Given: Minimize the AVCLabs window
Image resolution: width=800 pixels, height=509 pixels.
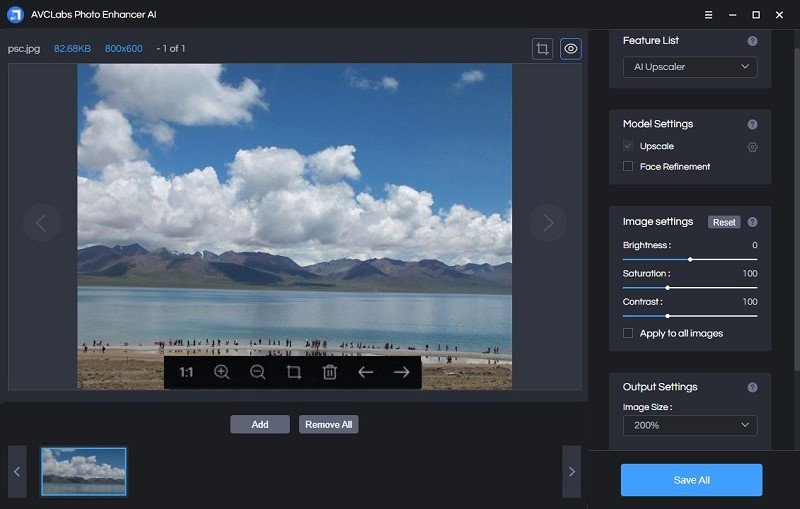Looking at the screenshot, I should coord(732,15).
